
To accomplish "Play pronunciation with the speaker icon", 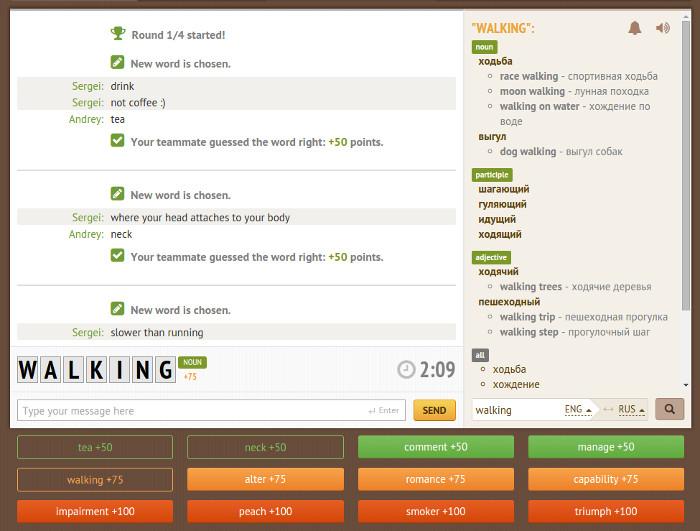I will (x=663, y=28).
